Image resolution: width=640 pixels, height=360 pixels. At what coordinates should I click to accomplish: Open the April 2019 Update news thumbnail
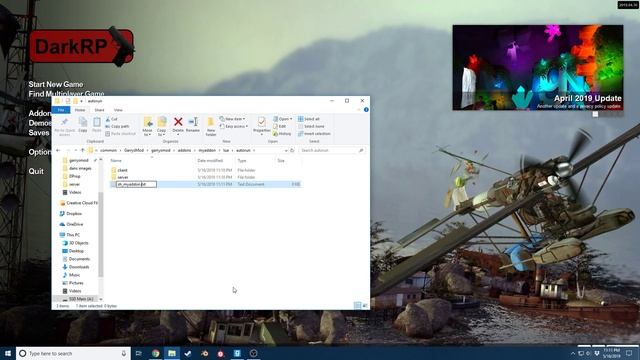click(538, 67)
